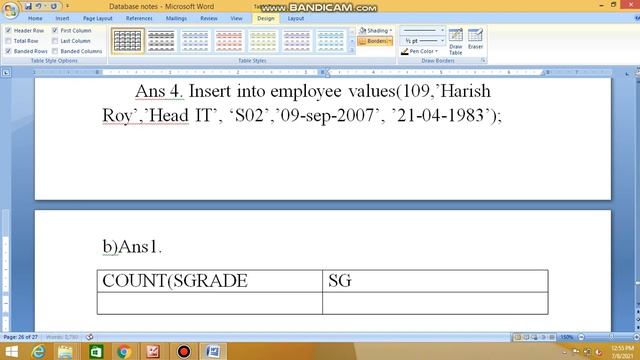The image size is (640, 360).
Task: Click the Page 26 of 27 indicator
Action: click(20, 337)
